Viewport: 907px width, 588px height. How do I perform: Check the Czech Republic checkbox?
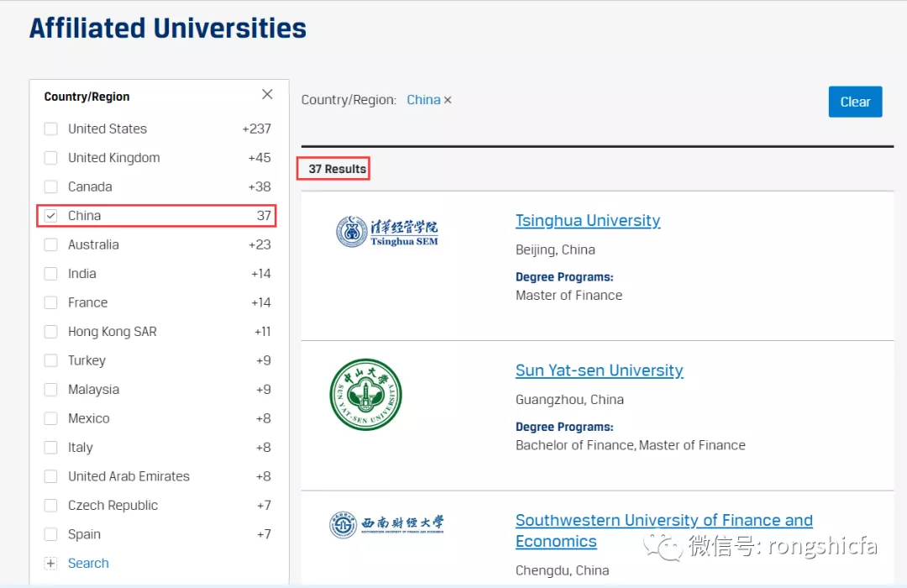point(51,505)
